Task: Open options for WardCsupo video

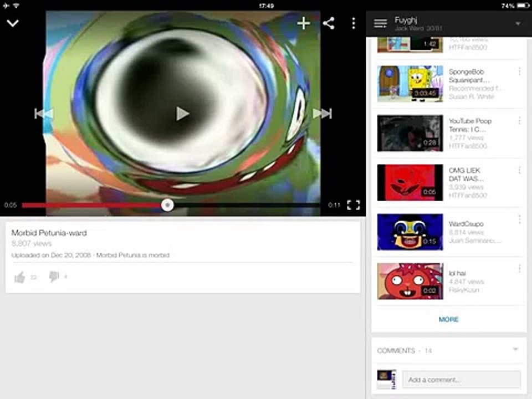Action: (x=519, y=219)
